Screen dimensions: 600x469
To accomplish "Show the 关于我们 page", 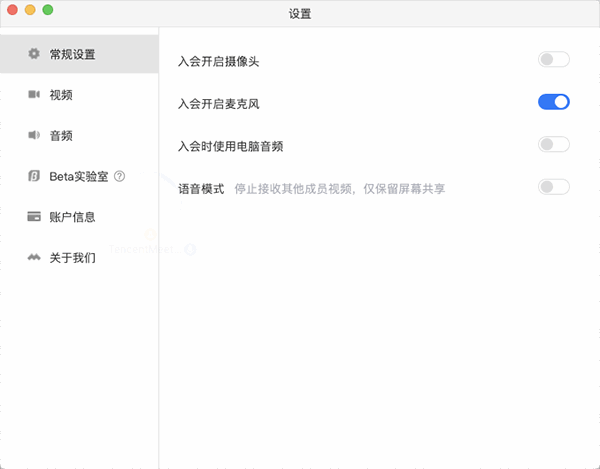I will coord(73,257).
